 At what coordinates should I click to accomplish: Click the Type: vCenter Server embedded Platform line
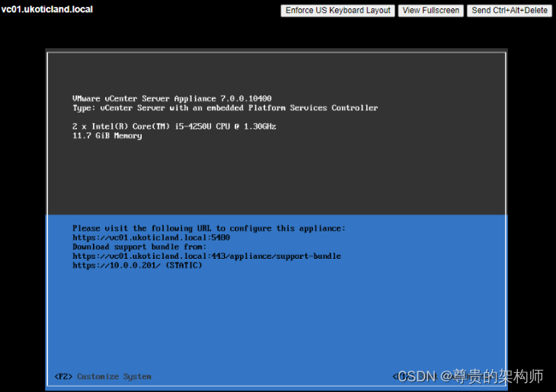click(225, 108)
